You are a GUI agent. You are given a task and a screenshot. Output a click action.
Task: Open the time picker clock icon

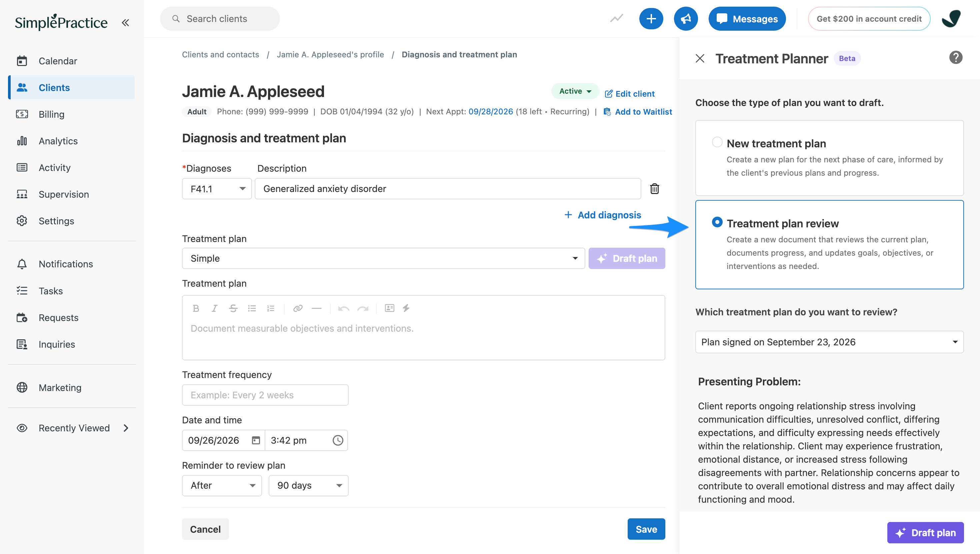pos(338,440)
